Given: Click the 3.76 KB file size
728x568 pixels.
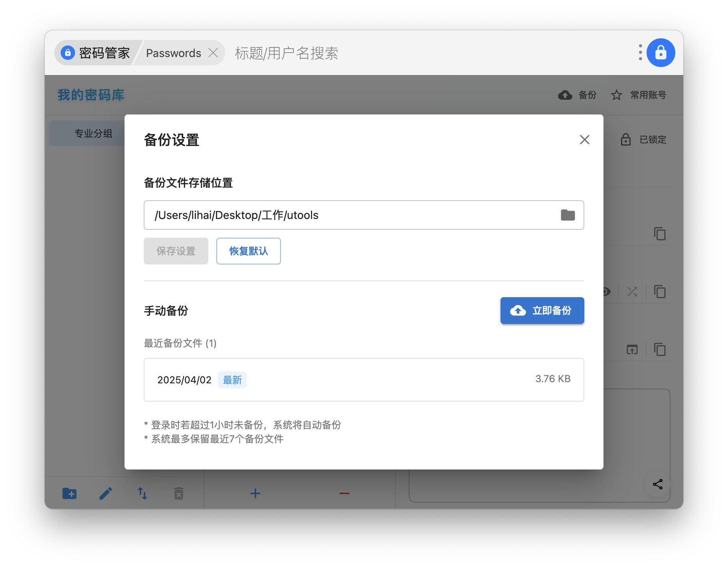Looking at the screenshot, I should click(553, 379).
